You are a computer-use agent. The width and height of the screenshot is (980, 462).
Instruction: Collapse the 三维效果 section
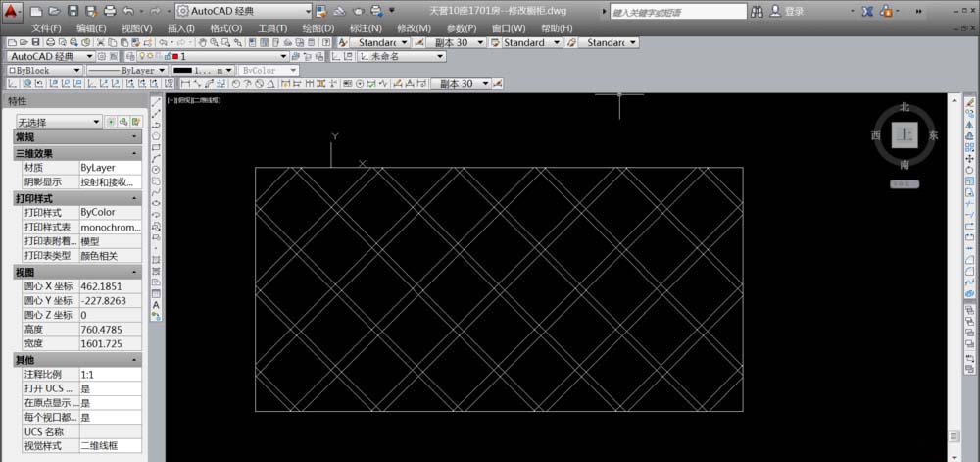[134, 153]
